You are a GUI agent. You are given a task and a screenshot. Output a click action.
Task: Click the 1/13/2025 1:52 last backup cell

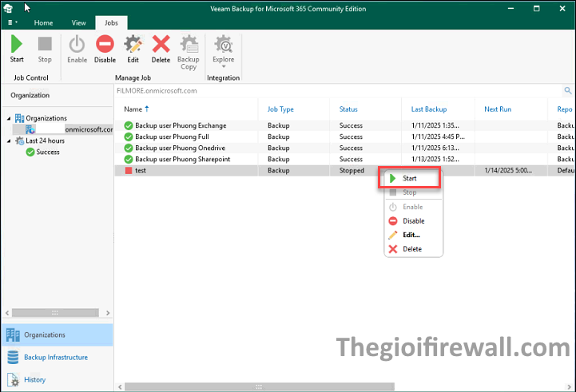tap(435, 160)
